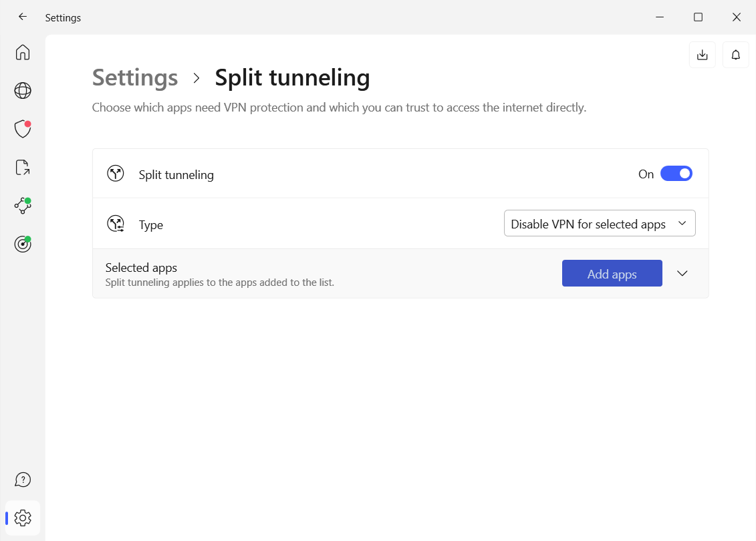This screenshot has width=756, height=541.
Task: Open the help question mark icon
Action: tap(23, 480)
